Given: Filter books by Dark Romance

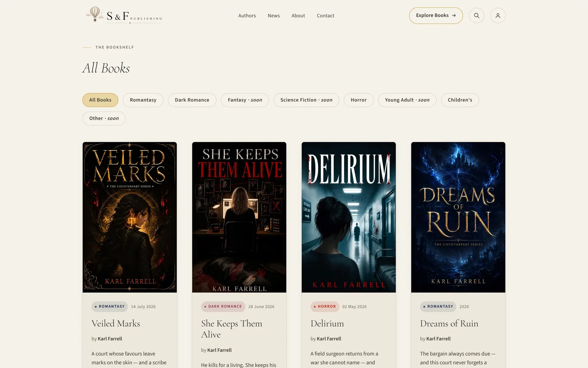Looking at the screenshot, I should tap(192, 100).
